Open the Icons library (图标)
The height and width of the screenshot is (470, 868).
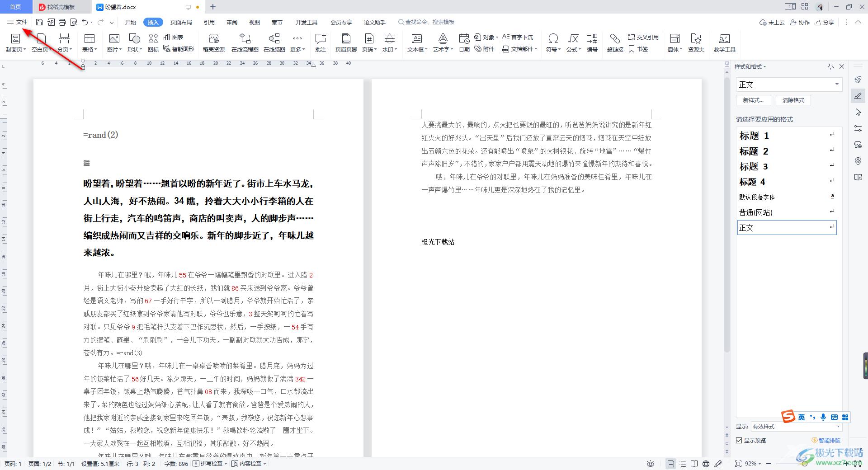(x=153, y=43)
